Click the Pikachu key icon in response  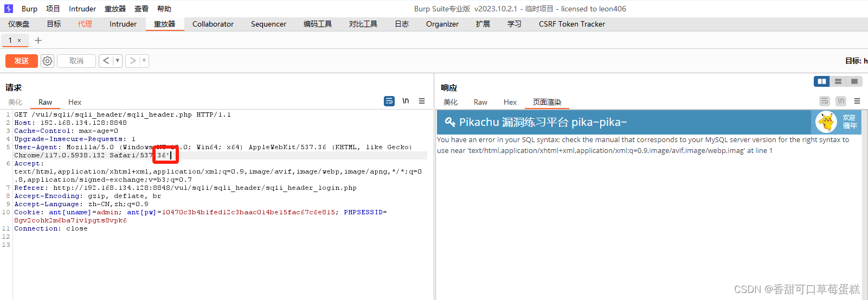click(x=450, y=122)
